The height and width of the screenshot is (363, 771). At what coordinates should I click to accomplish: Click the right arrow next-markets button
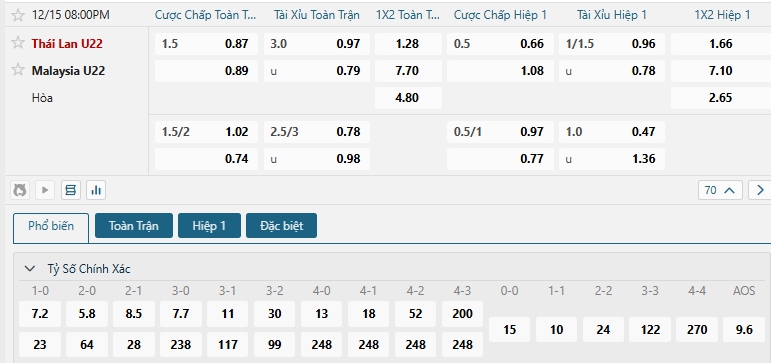pyautogui.click(x=760, y=190)
